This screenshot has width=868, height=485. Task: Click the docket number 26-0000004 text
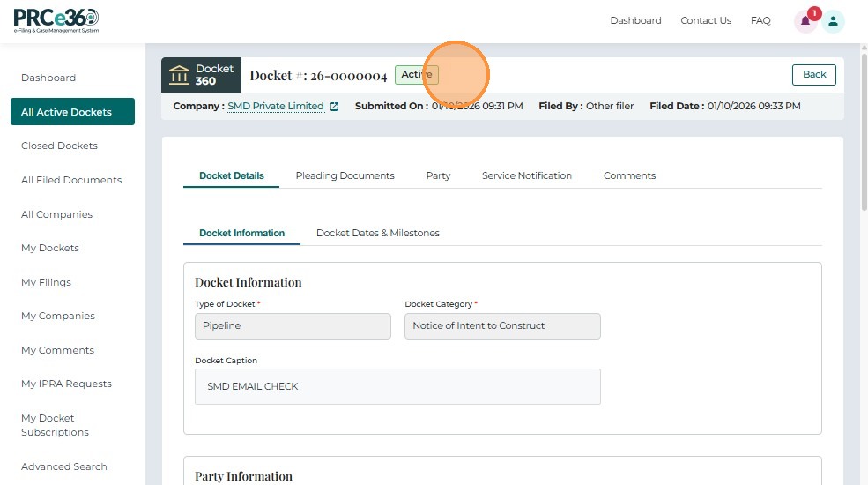348,76
